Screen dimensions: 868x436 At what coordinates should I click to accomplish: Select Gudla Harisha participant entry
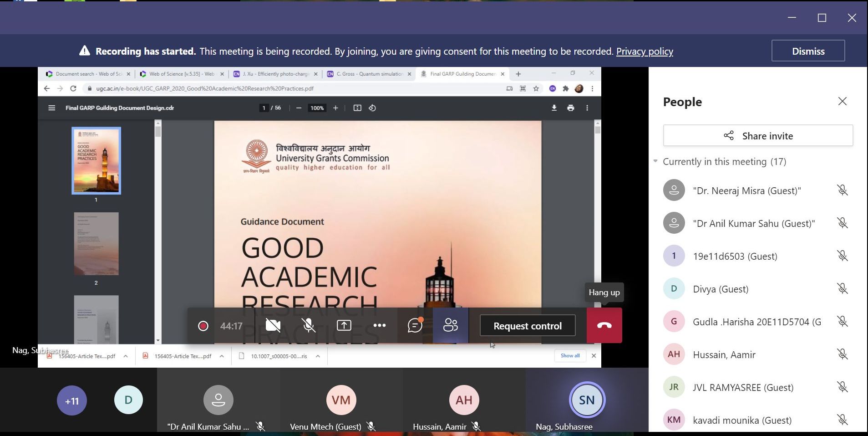(756, 322)
